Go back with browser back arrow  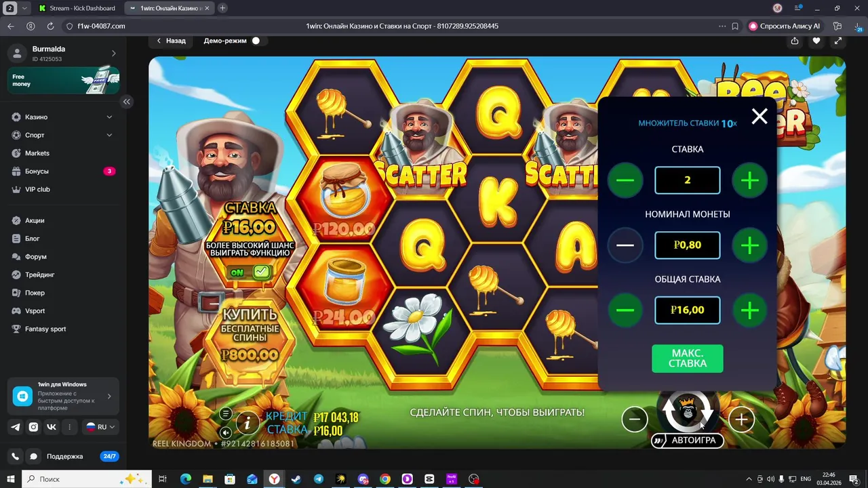click(x=10, y=26)
